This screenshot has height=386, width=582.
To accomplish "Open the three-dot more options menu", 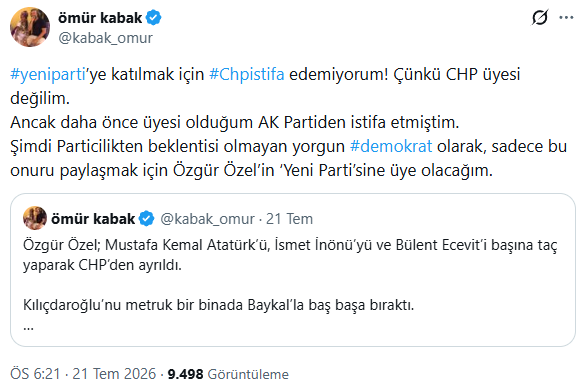I will click(x=566, y=17).
